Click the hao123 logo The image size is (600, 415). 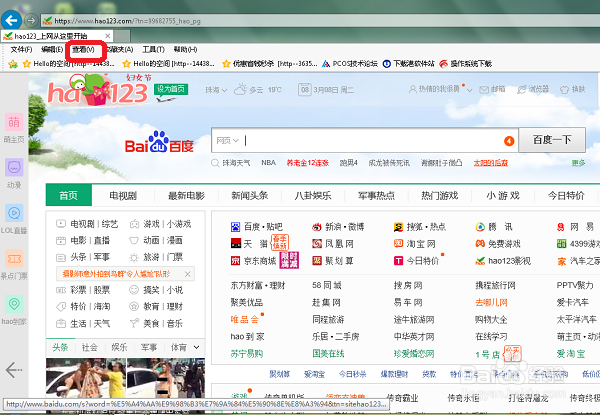click(x=98, y=90)
